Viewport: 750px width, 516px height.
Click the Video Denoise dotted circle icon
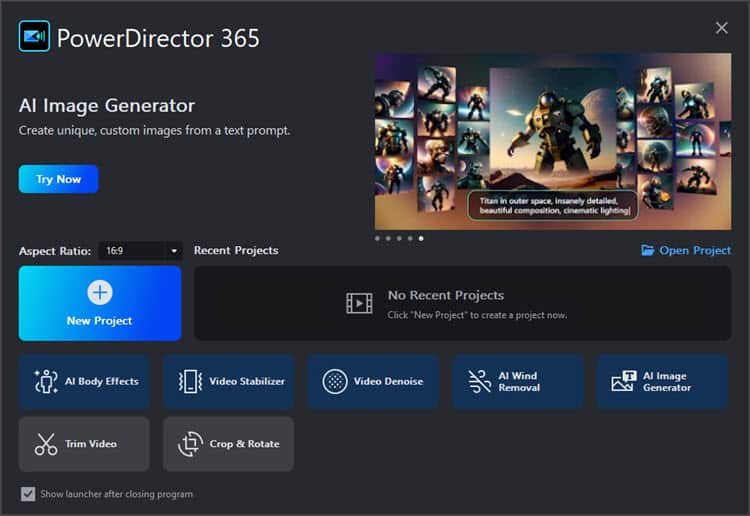[335, 382]
